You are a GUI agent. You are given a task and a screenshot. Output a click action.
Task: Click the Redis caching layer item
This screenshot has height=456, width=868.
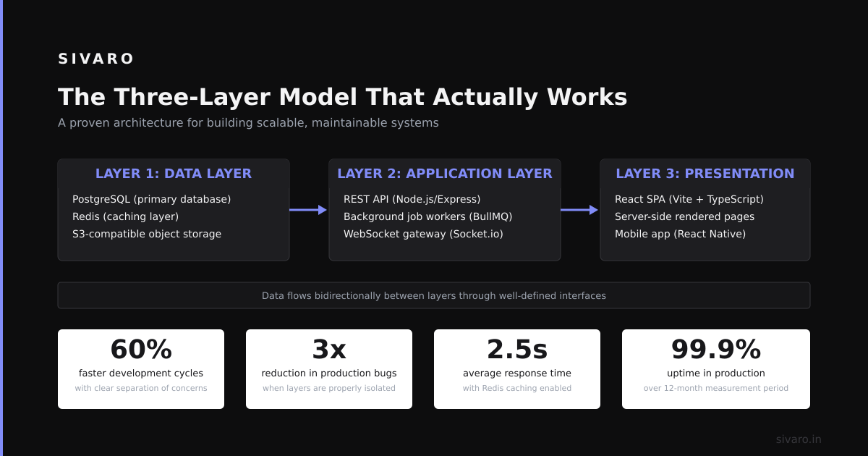tap(126, 216)
